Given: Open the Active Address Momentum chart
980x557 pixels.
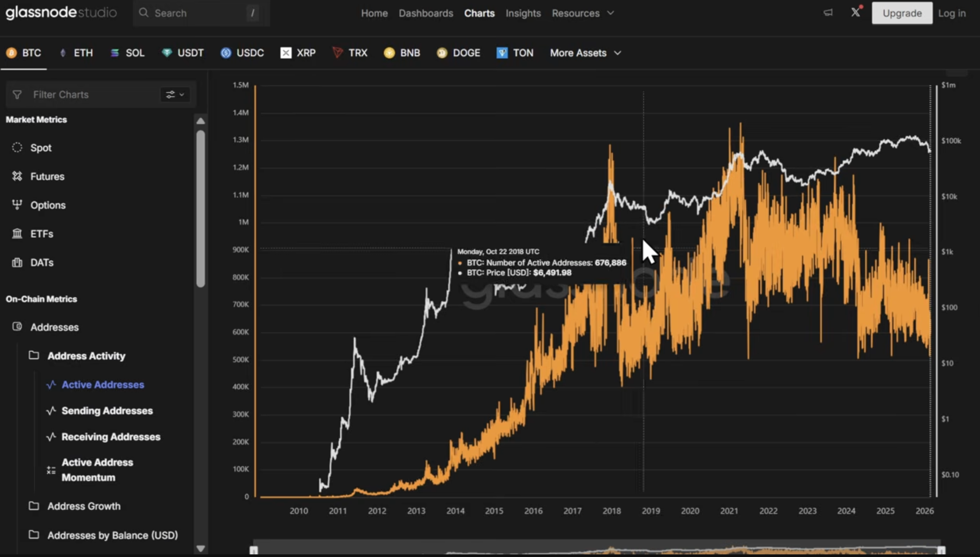Looking at the screenshot, I should [x=97, y=470].
